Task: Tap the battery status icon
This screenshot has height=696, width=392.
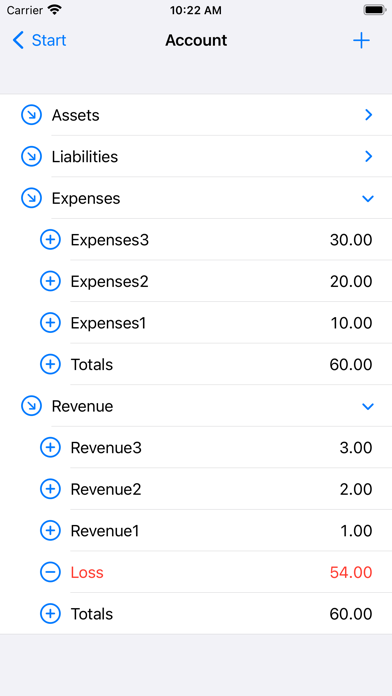Action: tap(375, 10)
